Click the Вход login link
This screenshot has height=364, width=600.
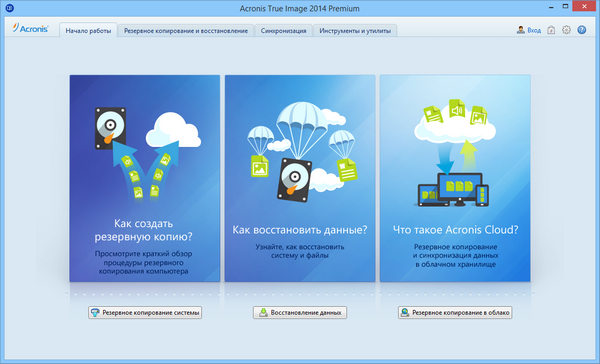tap(534, 30)
